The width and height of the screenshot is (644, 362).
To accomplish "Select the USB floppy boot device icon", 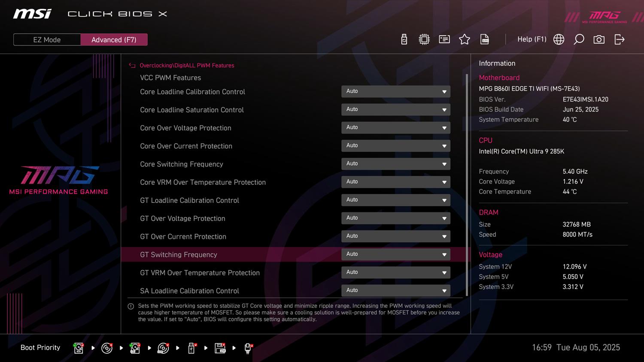I will point(220,348).
